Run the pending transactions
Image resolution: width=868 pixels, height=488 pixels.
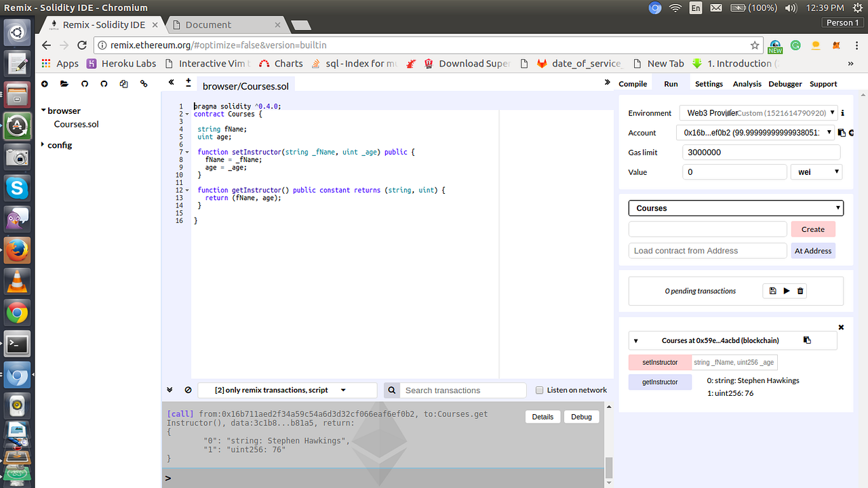pos(785,291)
